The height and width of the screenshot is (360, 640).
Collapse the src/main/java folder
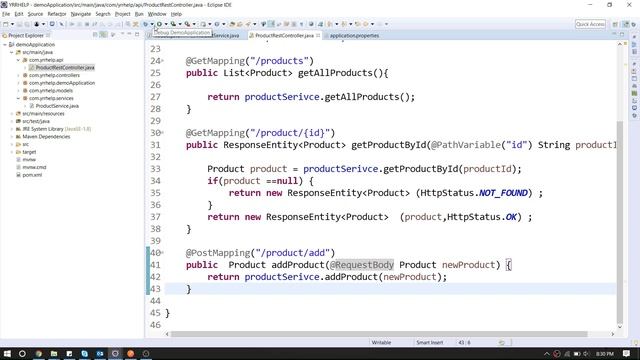point(12,52)
